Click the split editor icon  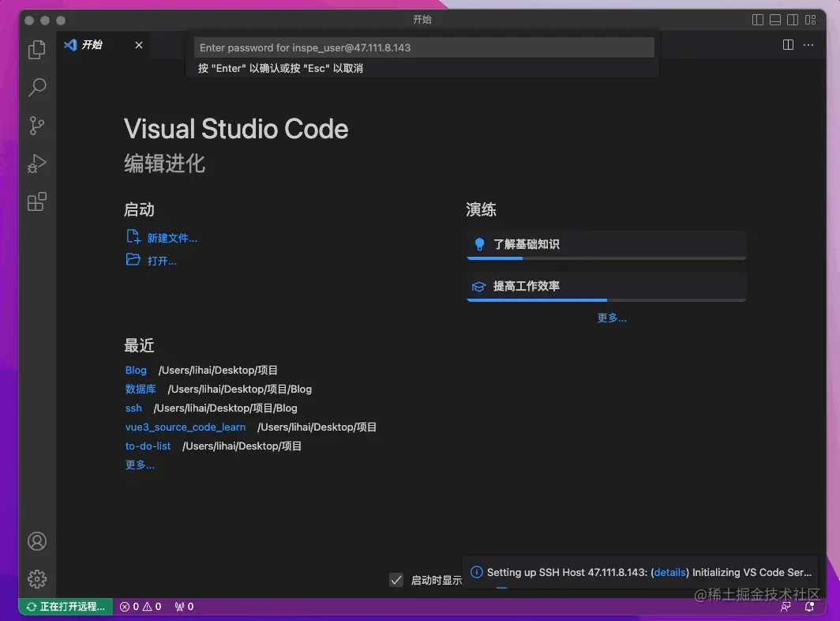tap(788, 45)
